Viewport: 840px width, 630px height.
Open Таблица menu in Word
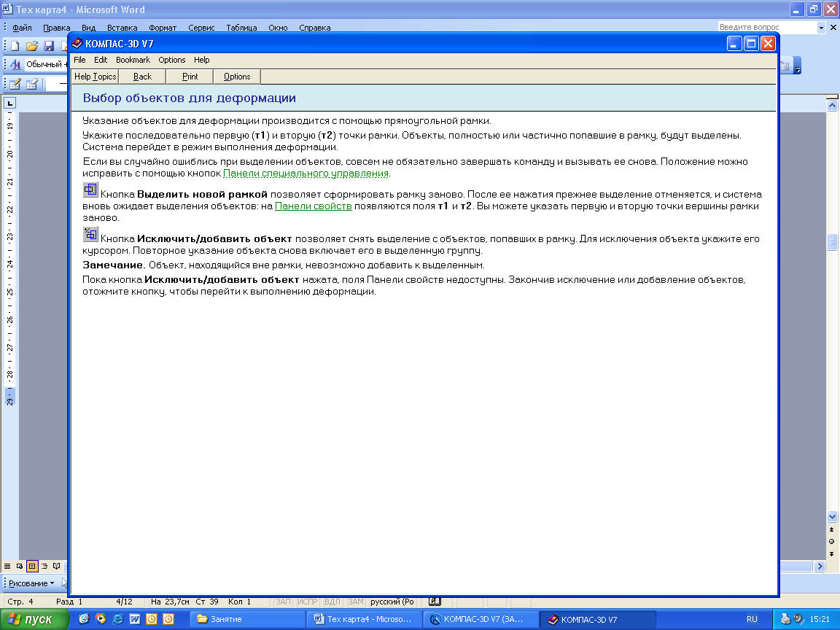[241, 28]
